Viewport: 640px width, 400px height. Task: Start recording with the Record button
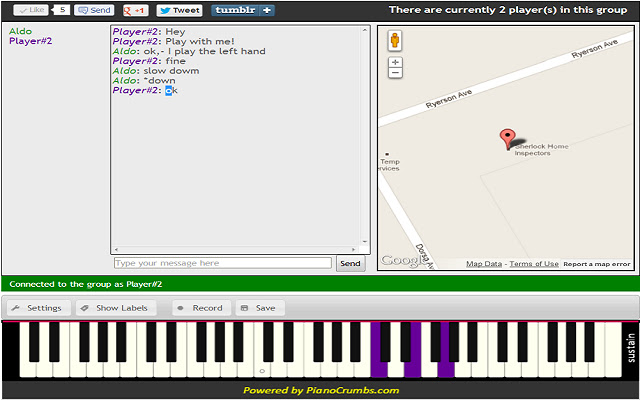click(200, 308)
